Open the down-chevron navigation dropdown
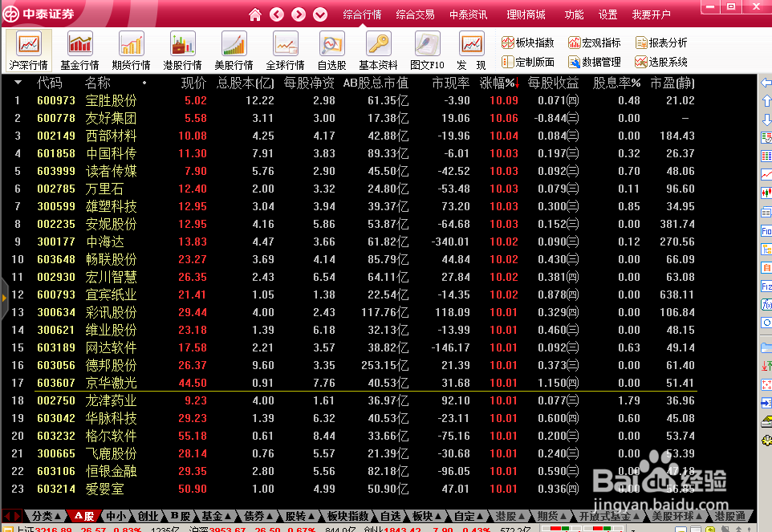Image resolution: width=772 pixels, height=532 pixels. (320, 14)
